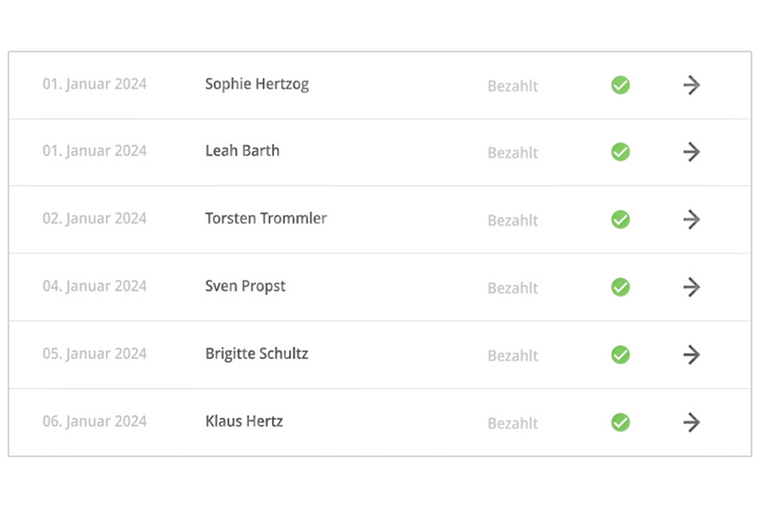Click the name Torsten Trommler
Image resolution: width=760 pixels, height=507 pixels.
click(x=266, y=218)
